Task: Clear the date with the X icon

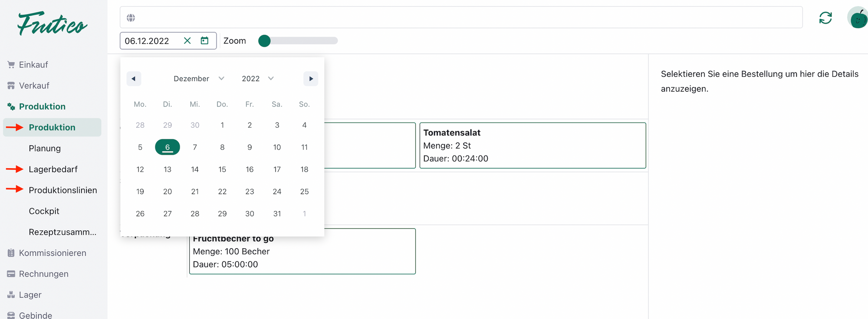Action: [x=187, y=41]
